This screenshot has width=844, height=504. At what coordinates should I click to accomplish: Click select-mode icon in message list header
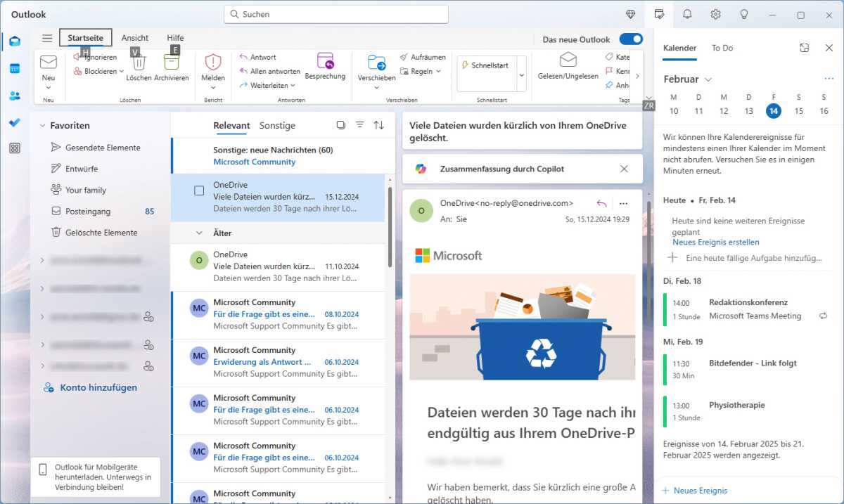click(341, 125)
